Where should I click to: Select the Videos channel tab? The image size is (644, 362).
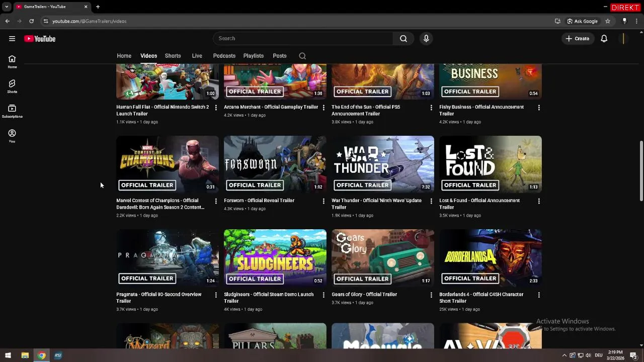[x=148, y=56]
